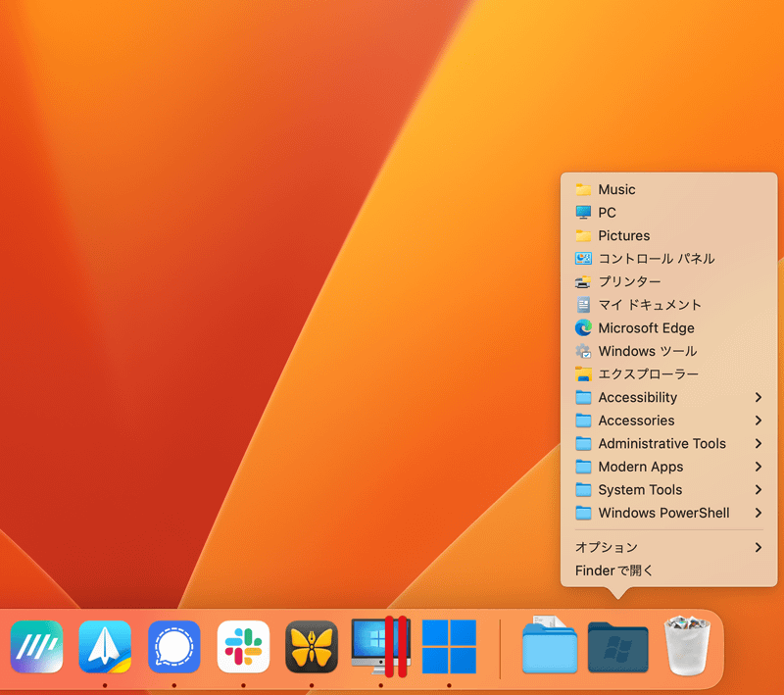Viewport: 784px width, 695px height.
Task: Launch Microsoft Edge from the menu
Action: [x=669, y=328]
